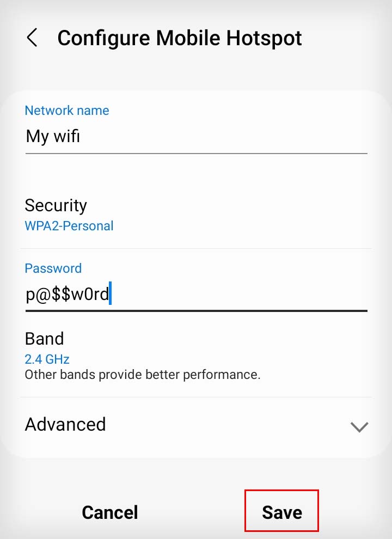The height and width of the screenshot is (539, 392).
Task: Cancel the hotspot configuration
Action: (x=109, y=512)
